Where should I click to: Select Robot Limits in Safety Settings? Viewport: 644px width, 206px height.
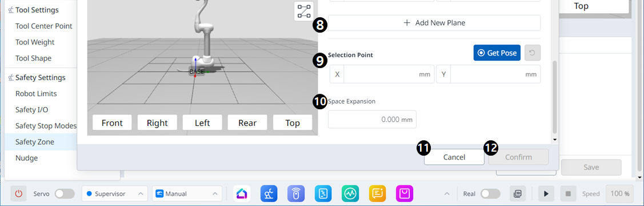click(36, 94)
